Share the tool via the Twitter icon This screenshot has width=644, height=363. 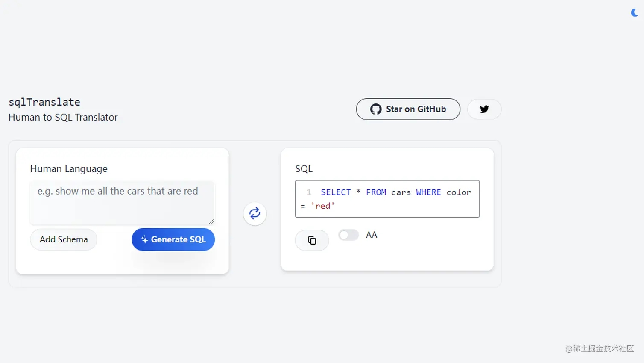[484, 109]
